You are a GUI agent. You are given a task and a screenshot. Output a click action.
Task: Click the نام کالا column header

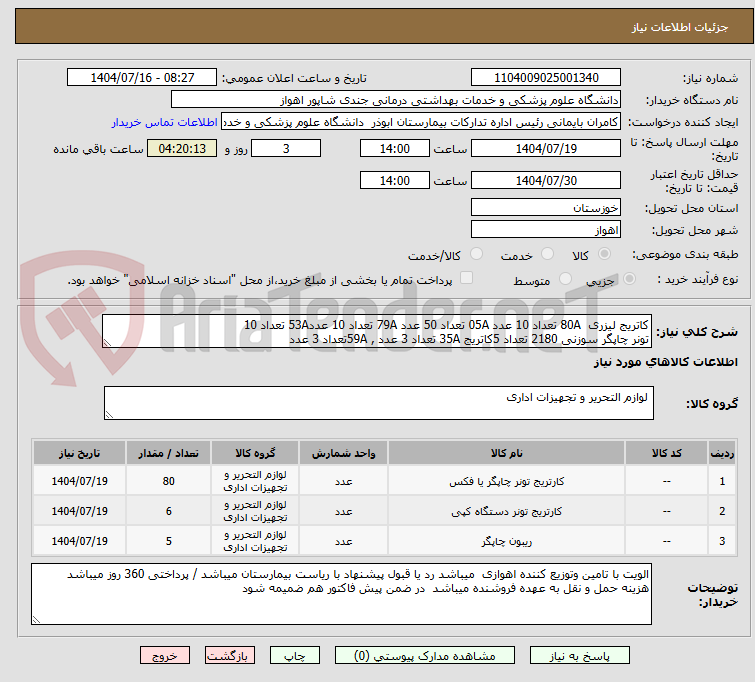pos(506,453)
